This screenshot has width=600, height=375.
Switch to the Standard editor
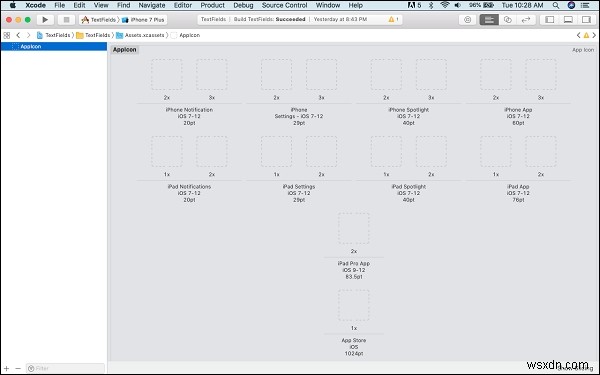coord(489,20)
